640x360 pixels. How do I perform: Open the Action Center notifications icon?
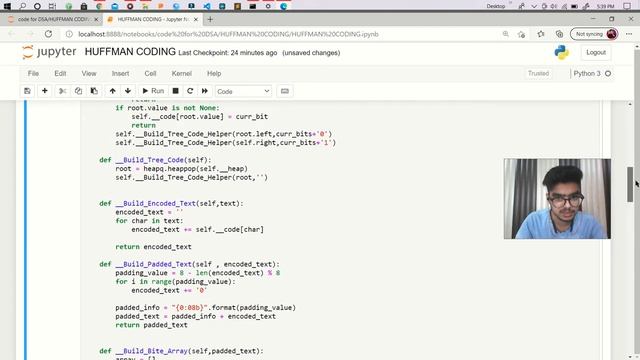point(627,6)
